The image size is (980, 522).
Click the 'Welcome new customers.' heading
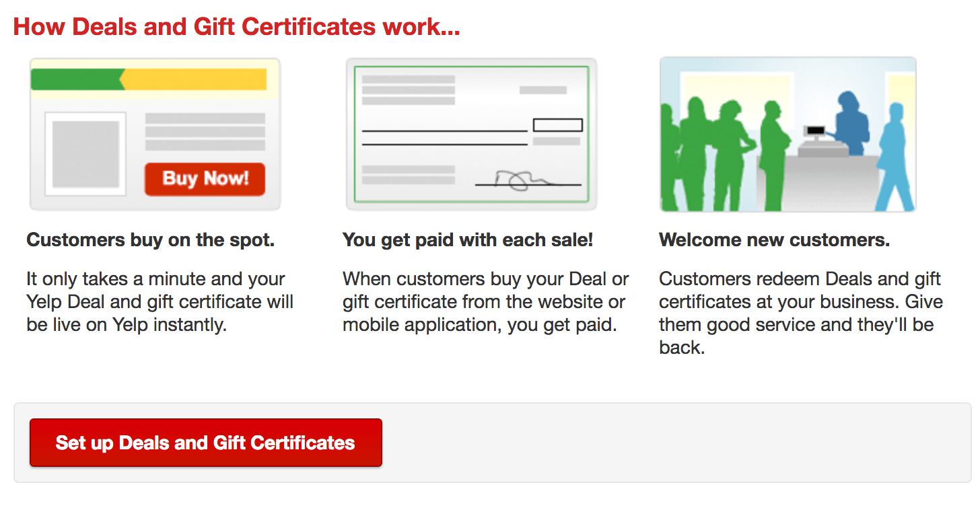coord(775,240)
